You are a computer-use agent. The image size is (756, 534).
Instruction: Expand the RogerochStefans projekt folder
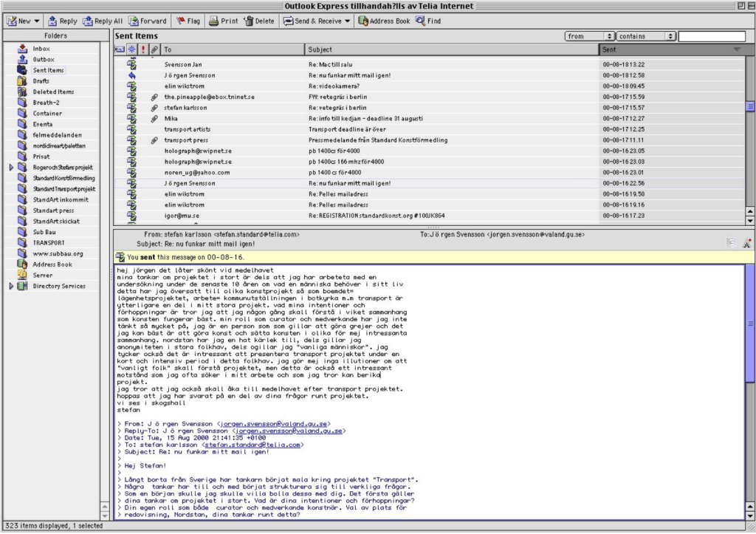click(x=11, y=168)
